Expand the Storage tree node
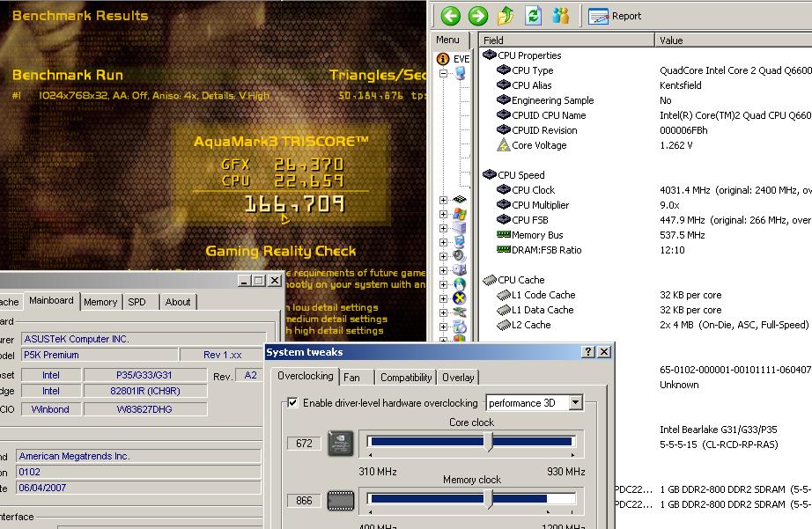 443,270
